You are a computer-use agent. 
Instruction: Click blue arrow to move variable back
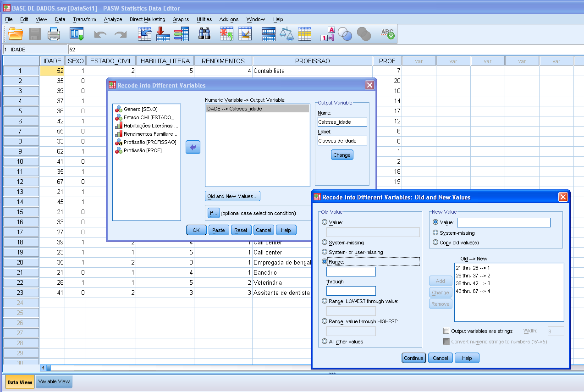click(x=193, y=147)
